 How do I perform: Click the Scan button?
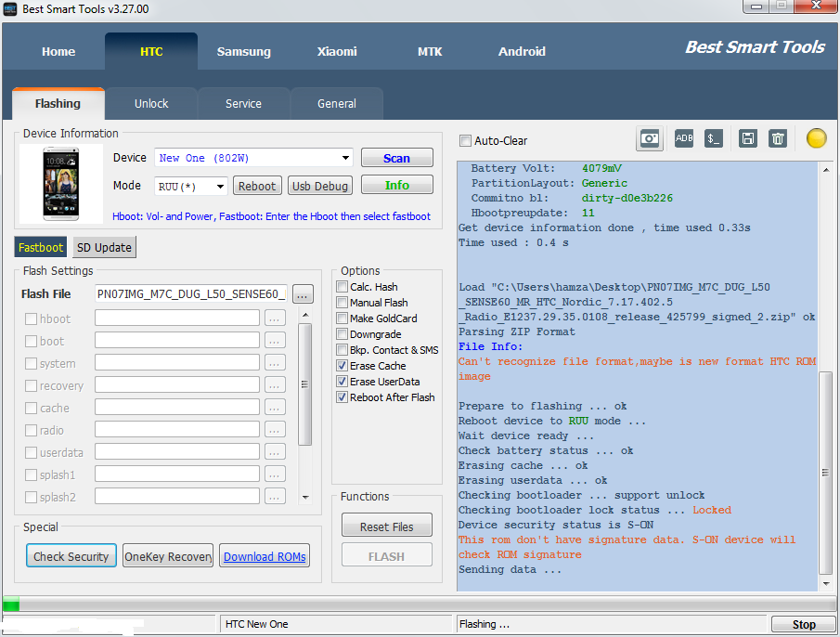[397, 158]
